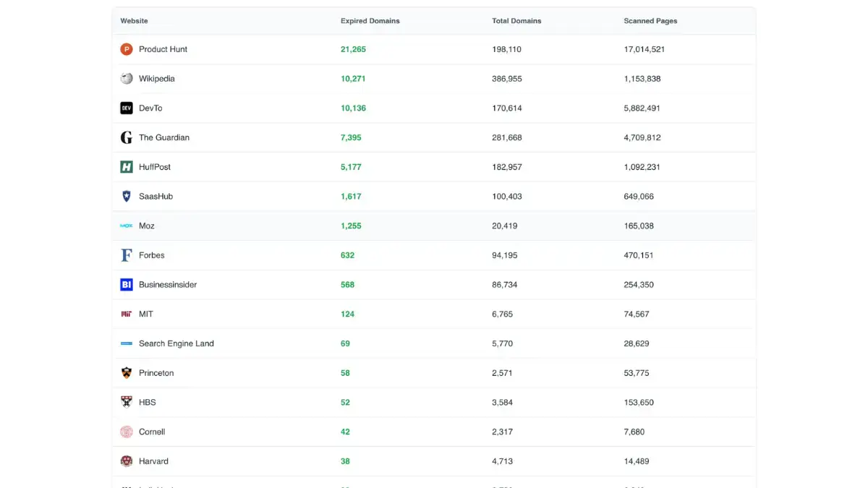
Task: Open the Wikipedia website name
Action: (x=157, y=79)
